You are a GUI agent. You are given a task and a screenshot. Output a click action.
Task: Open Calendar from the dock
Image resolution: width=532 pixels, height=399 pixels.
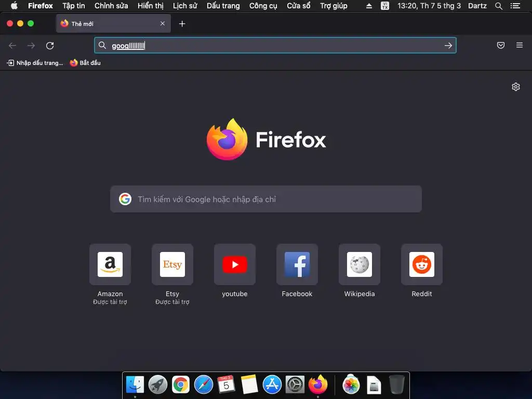tap(227, 385)
